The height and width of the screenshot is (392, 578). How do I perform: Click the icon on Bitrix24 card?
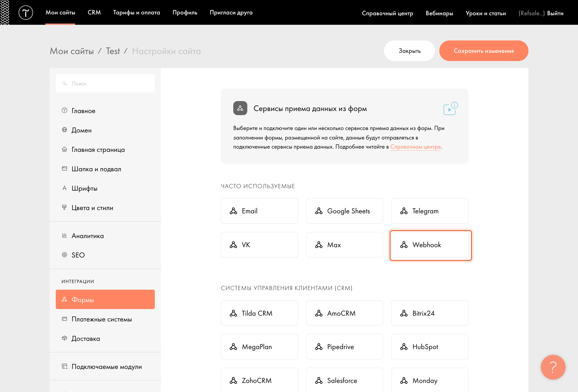click(x=404, y=313)
